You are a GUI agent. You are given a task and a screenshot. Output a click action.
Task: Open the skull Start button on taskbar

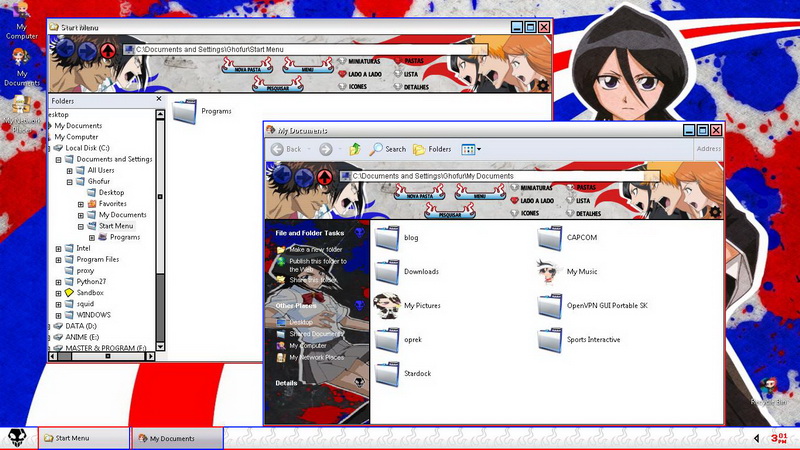click(x=17, y=438)
